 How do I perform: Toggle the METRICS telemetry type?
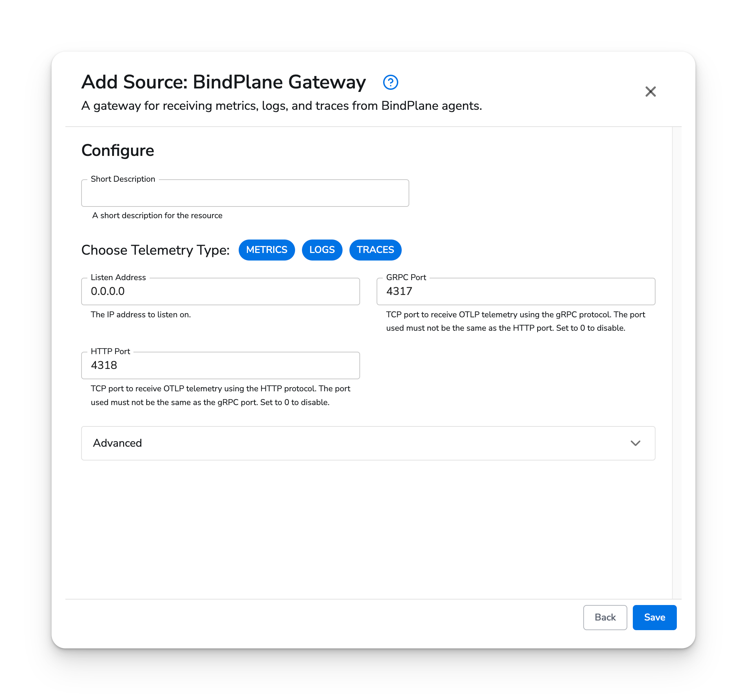click(267, 250)
